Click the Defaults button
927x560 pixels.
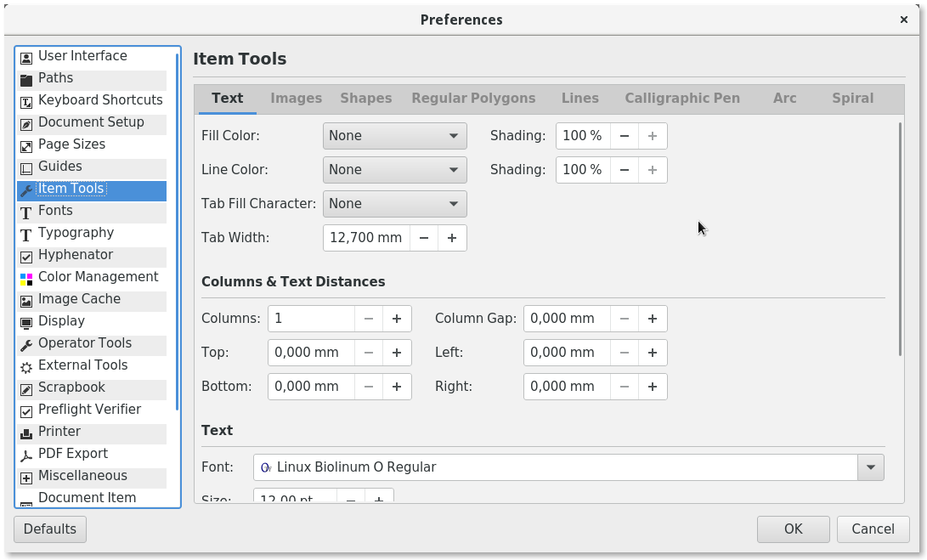(50, 529)
